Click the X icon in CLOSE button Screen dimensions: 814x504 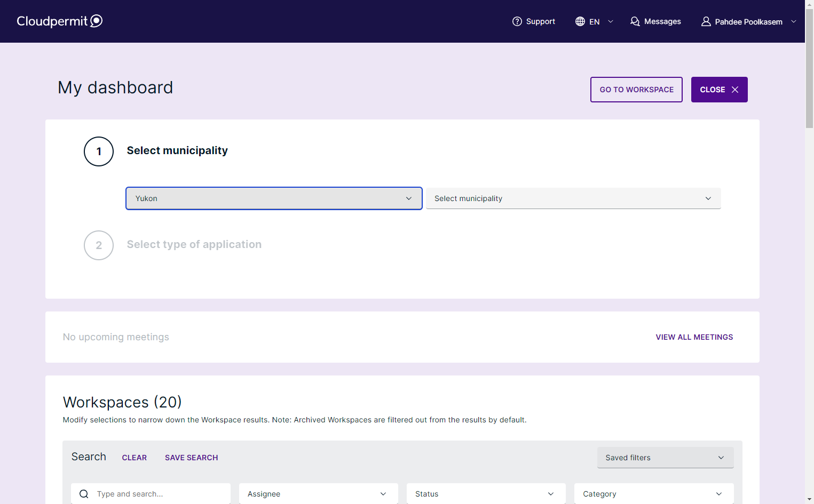[x=735, y=90]
